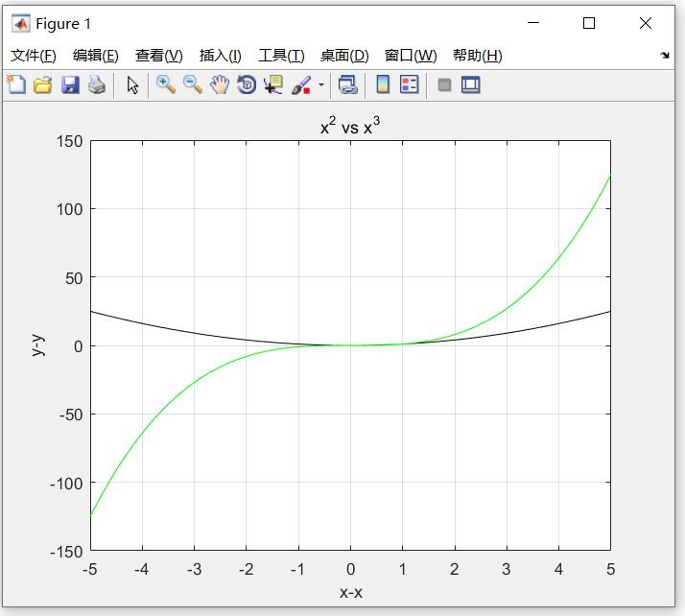Image resolution: width=685 pixels, height=616 pixels.
Task: Click the x-axis tick label -5
Action: 90,569
